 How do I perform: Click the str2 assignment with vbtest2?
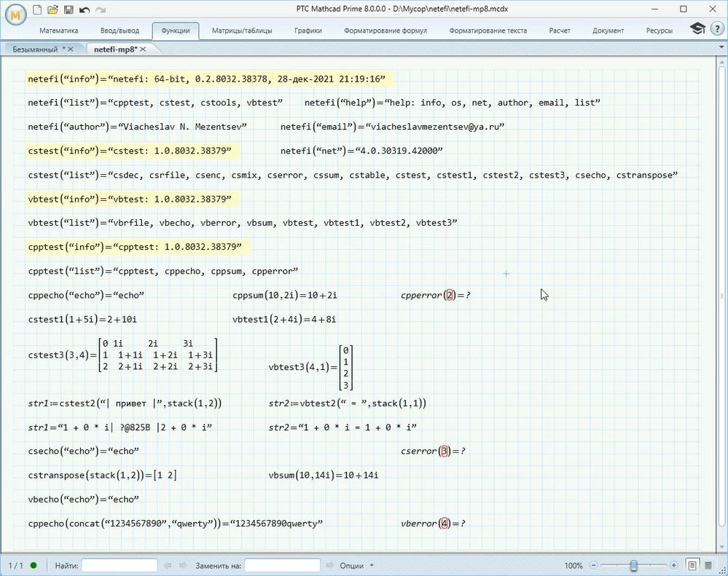coord(348,403)
